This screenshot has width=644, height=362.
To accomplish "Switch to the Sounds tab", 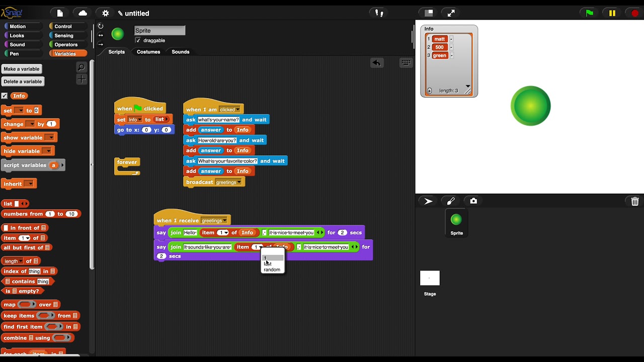I will click(181, 52).
